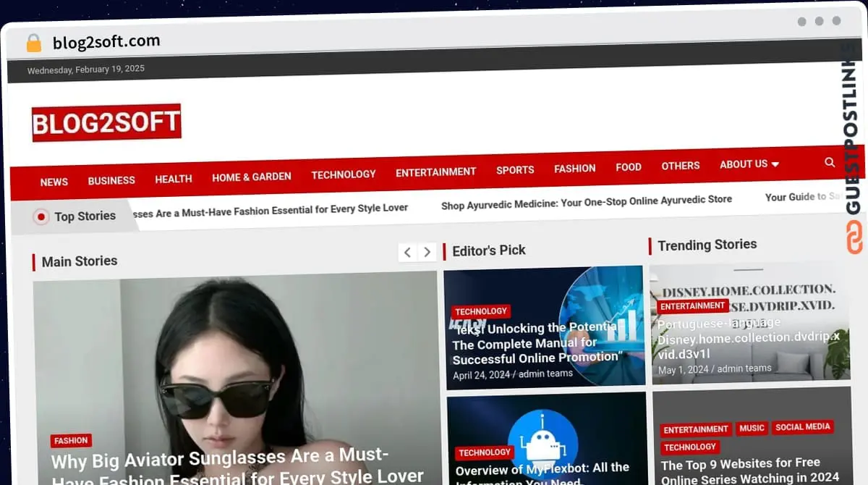The height and width of the screenshot is (485, 868).
Task: Click the MyFlexbot robot thumbnail
Action: click(x=547, y=439)
